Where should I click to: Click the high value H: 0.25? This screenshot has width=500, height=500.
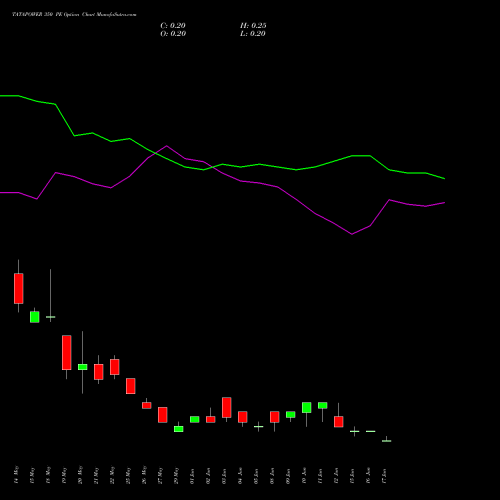[253, 26]
